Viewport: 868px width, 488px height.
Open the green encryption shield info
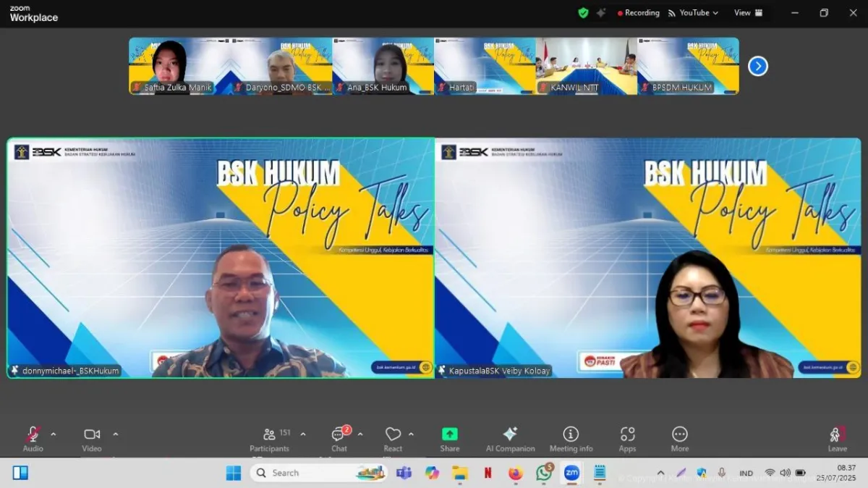coord(583,13)
